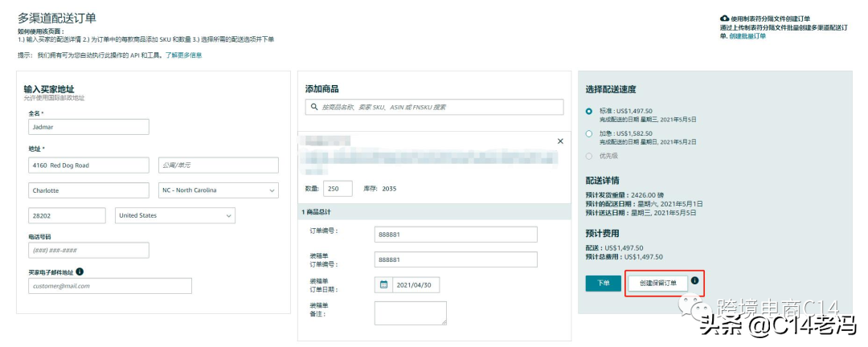Select the 标准 shipping speed option
This screenshot has width=868, height=347.
(589, 111)
